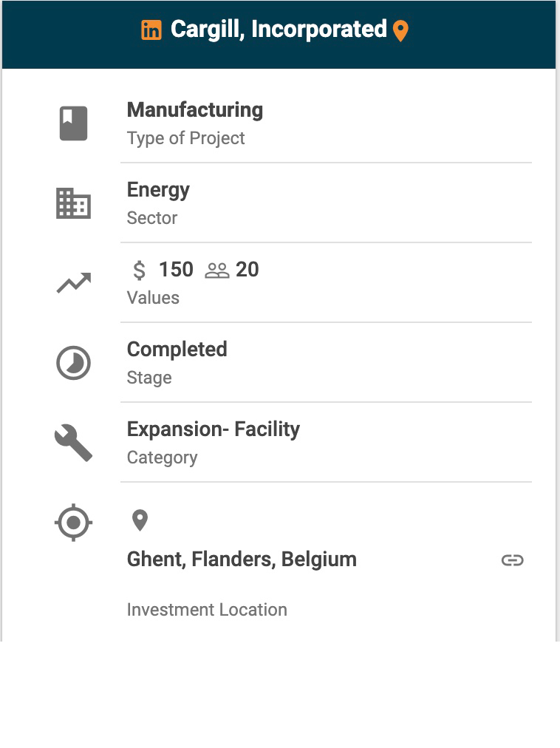Open the chain link beside Ghent location
Viewport: 560px width, 748px height.
tap(512, 560)
